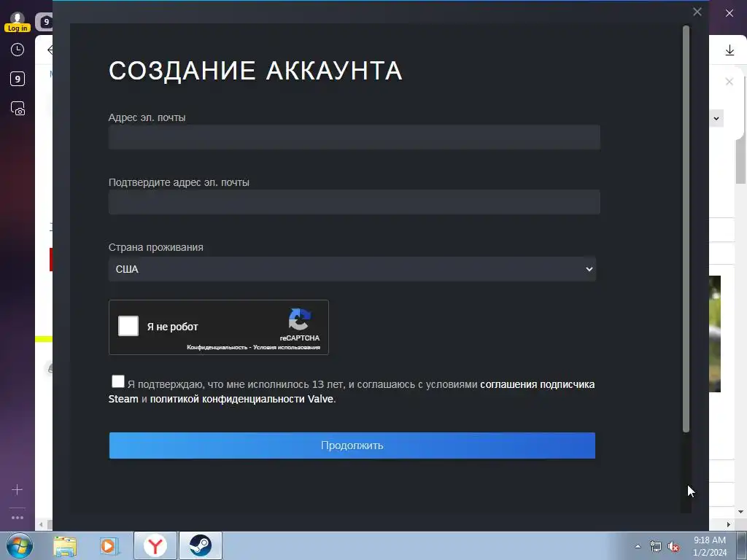
Task: Open the screenshot capture sidebar icon
Action: (x=18, y=109)
